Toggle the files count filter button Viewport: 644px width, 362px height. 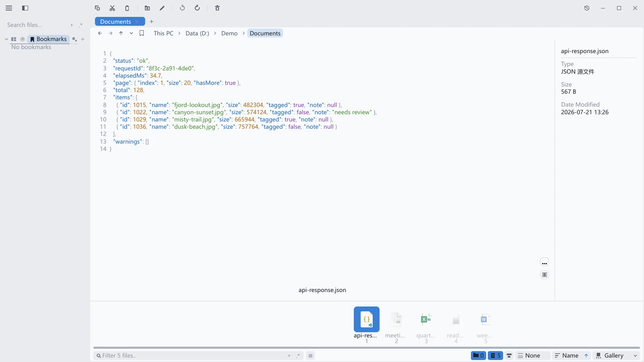pos(495,356)
